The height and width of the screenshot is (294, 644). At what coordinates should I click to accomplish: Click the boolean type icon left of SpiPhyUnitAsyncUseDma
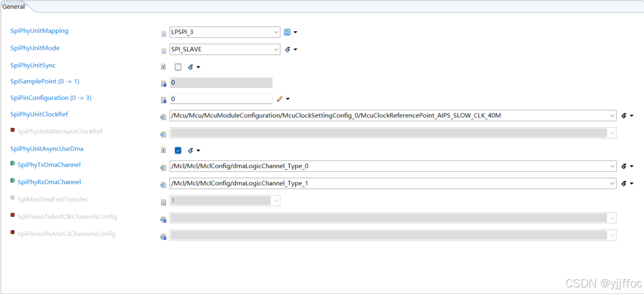tap(164, 151)
